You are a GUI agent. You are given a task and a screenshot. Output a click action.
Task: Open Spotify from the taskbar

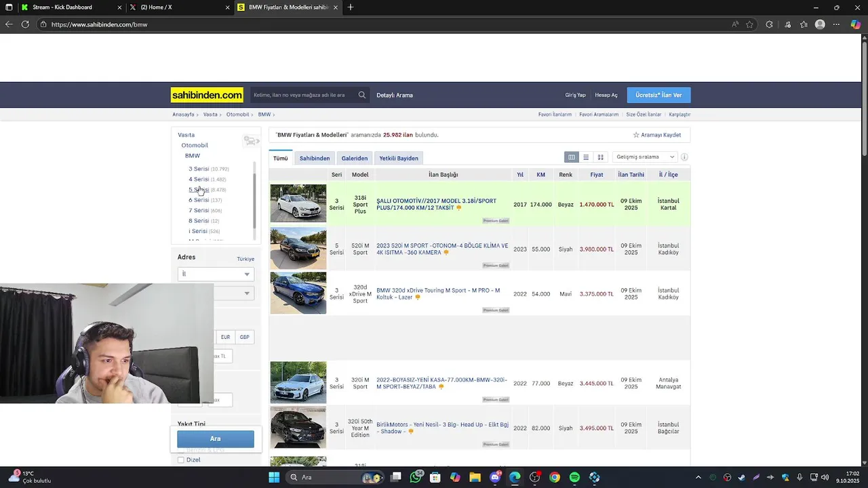point(574,477)
